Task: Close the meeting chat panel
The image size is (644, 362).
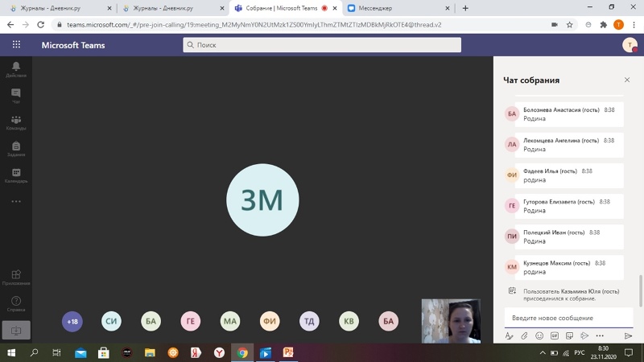Action: tap(627, 80)
